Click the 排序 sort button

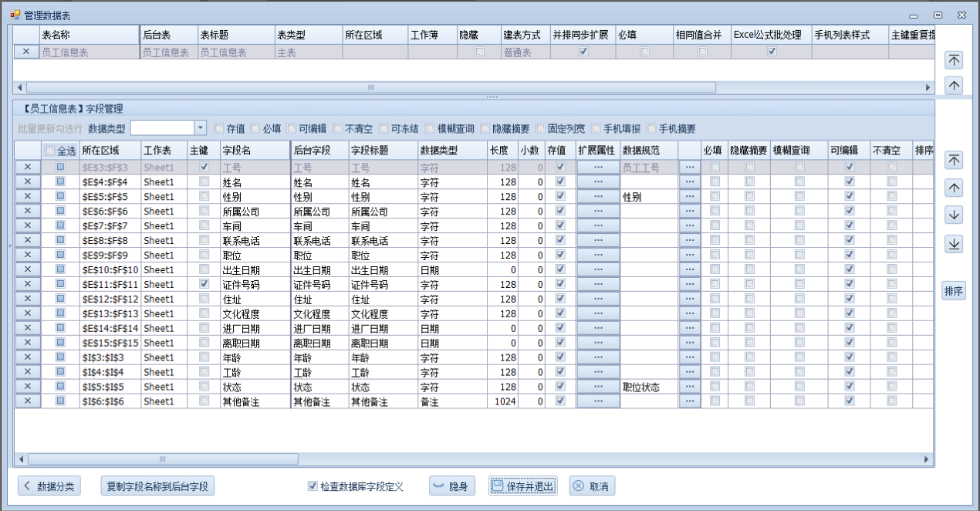tap(954, 291)
